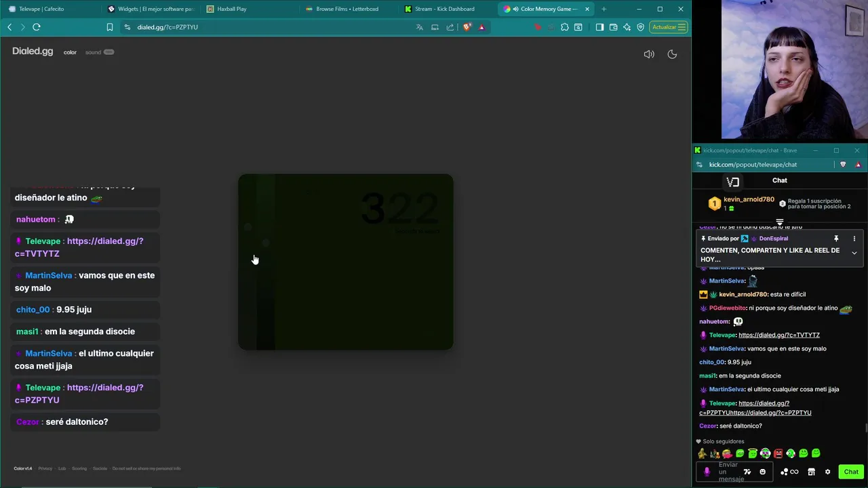Switch to the Browse Films Letterboxd tab
This screenshot has height=488, width=868.
coord(348,9)
